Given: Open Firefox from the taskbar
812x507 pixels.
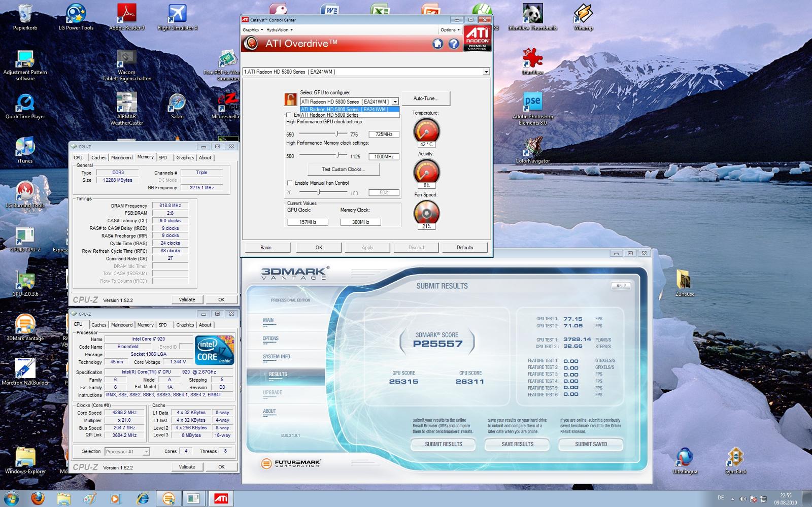Looking at the screenshot, I should pyautogui.click(x=37, y=498).
